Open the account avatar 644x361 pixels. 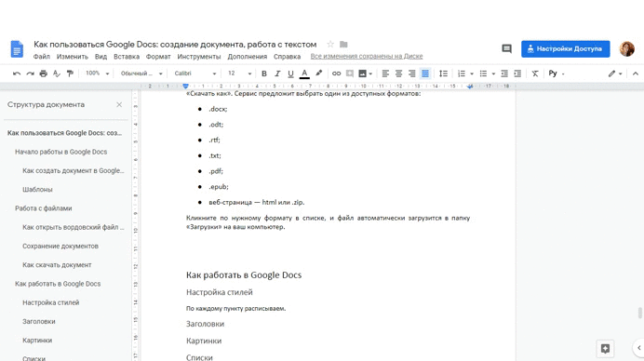click(x=626, y=49)
